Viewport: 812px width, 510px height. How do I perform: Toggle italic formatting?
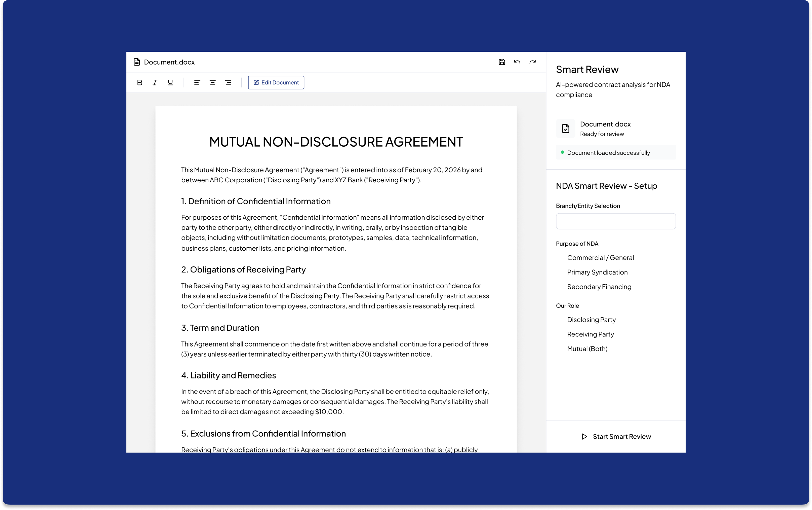155,82
